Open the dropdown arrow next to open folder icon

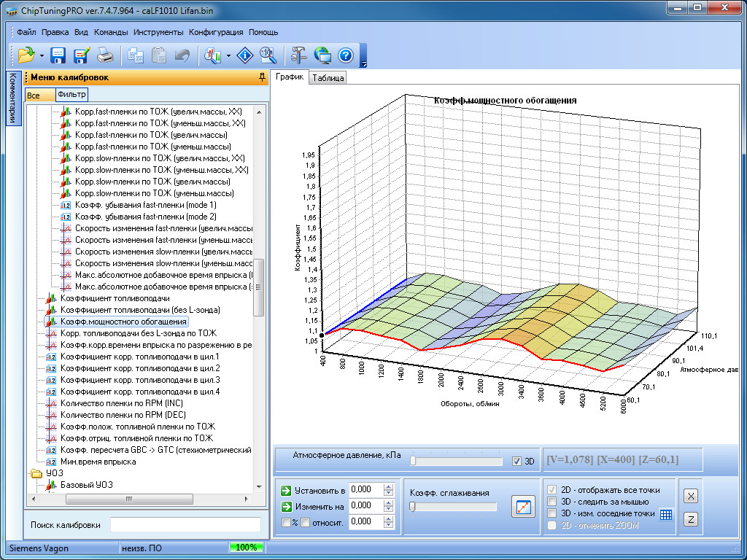(x=42, y=55)
